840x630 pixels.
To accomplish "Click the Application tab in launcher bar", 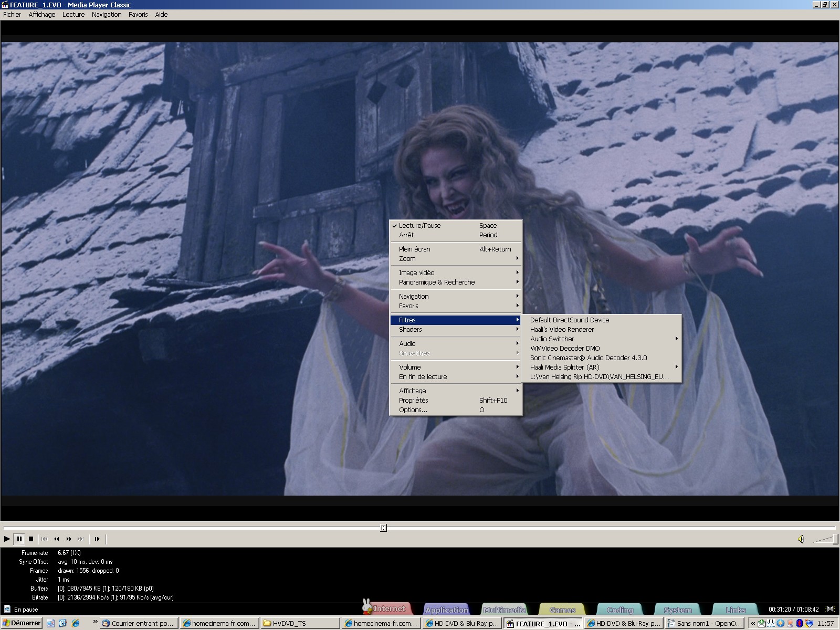I will tap(447, 610).
